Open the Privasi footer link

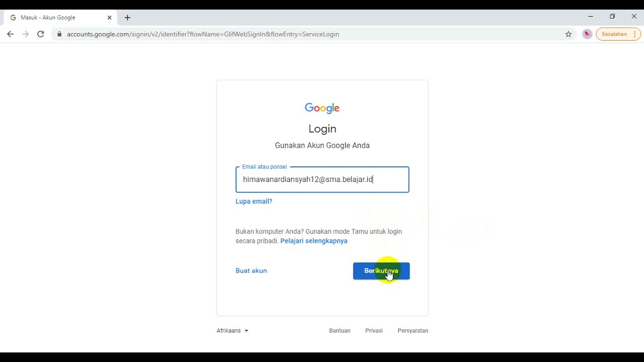click(x=374, y=331)
